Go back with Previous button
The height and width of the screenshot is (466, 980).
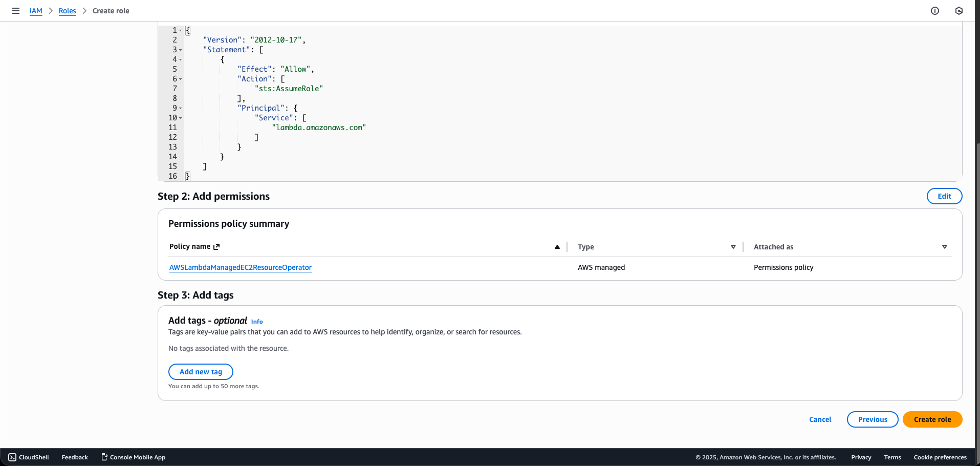tap(872, 419)
